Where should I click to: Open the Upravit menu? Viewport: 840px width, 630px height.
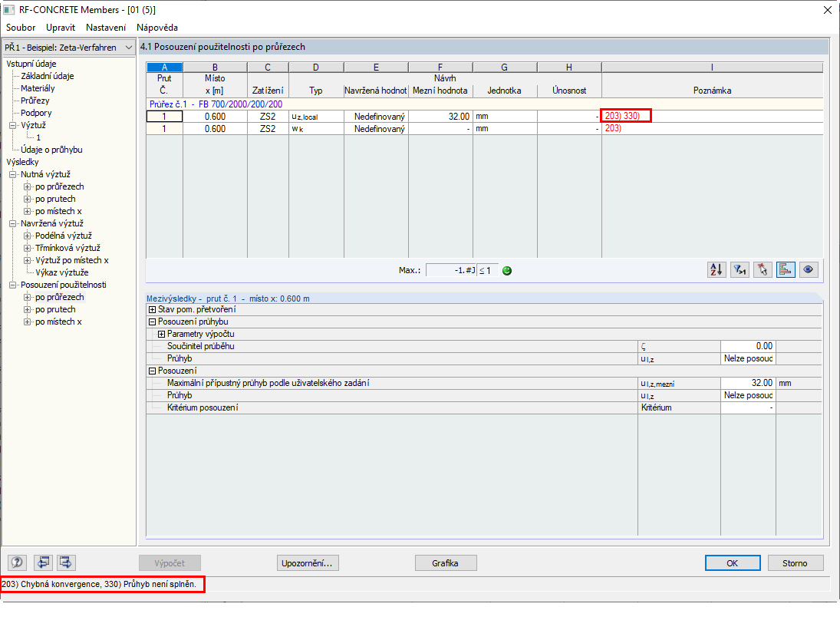tap(61, 28)
